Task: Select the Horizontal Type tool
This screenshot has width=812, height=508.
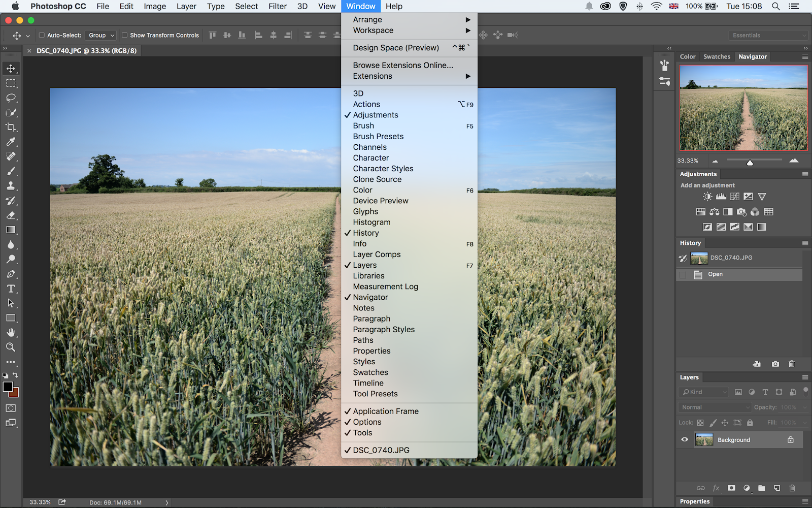Action: pos(11,289)
